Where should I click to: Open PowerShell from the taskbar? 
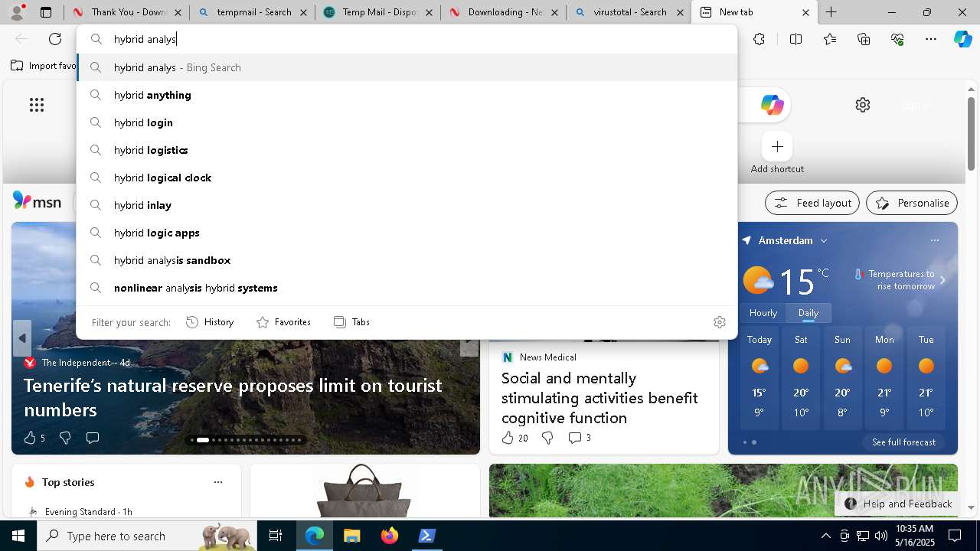click(427, 536)
